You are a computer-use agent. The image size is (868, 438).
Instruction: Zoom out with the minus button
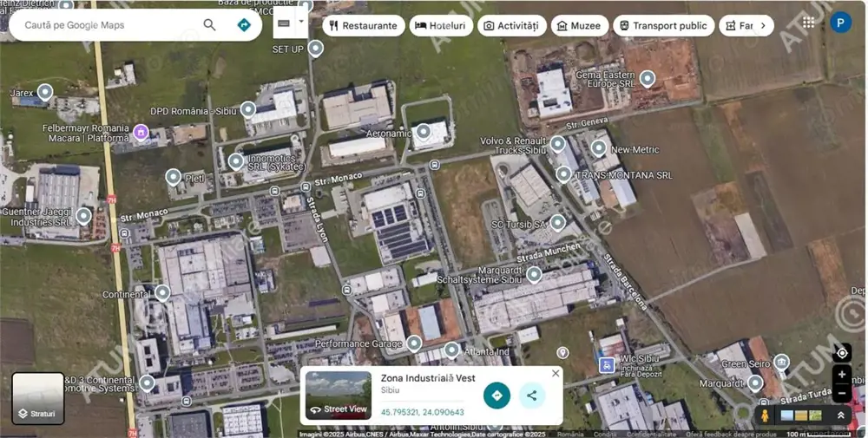click(842, 393)
